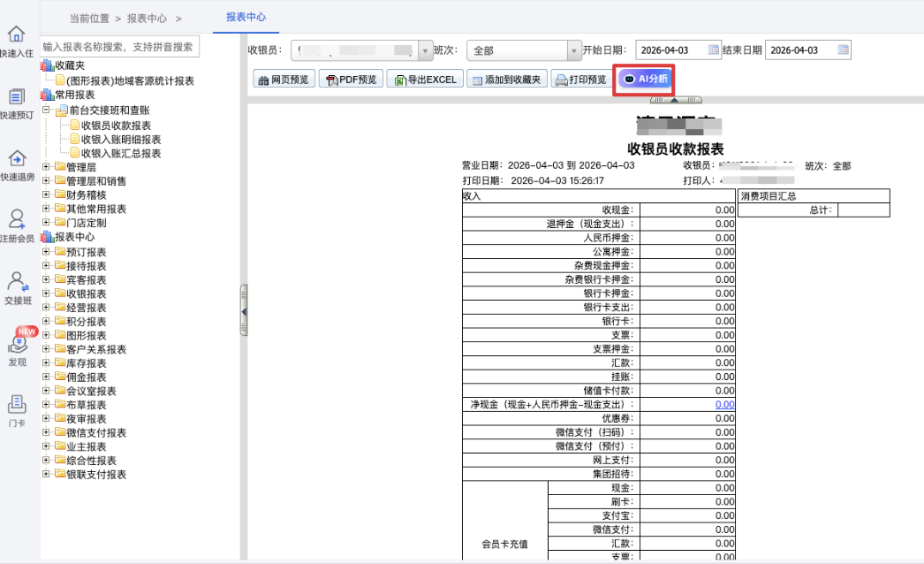Click the 结束日期 calendar icon
Screen dimensions: 924x564
click(x=843, y=50)
